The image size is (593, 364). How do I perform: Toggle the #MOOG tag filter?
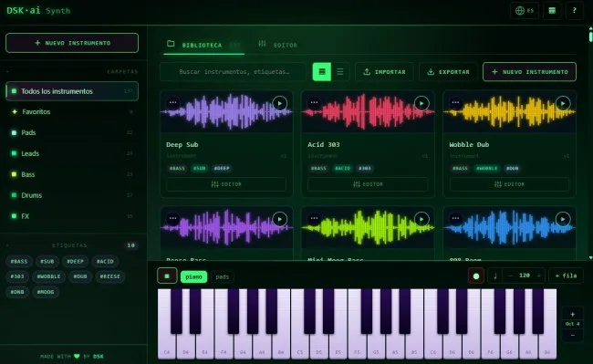(46, 292)
